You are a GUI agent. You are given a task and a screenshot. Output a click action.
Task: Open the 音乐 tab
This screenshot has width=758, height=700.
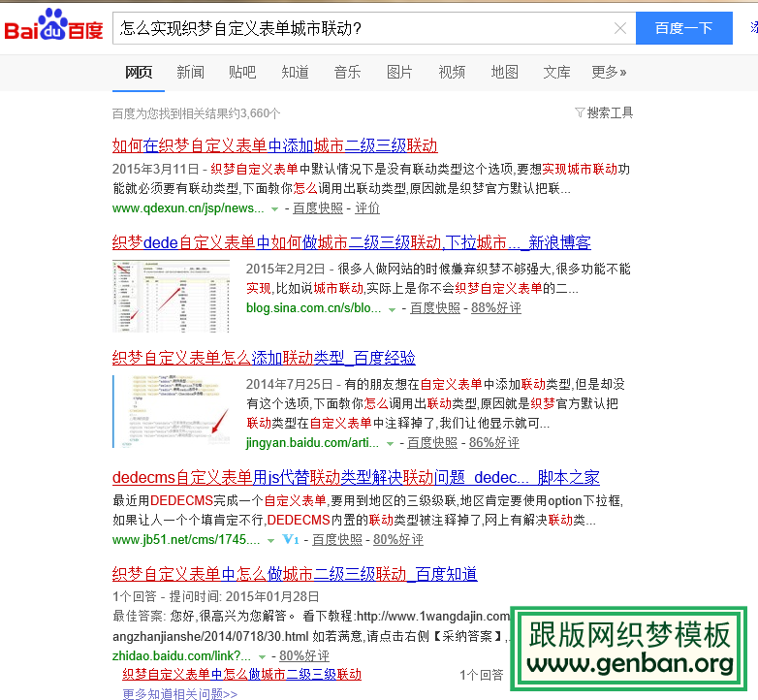click(x=347, y=73)
